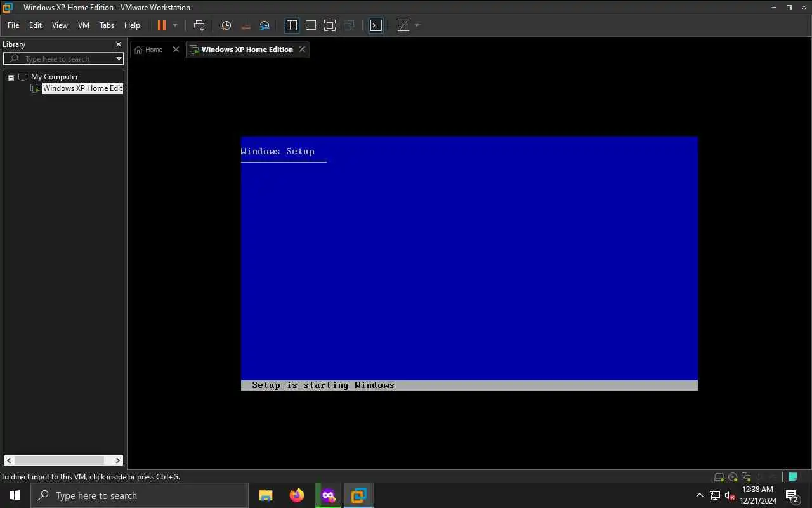Select Windows XP Home Edition in the library

pyautogui.click(x=82, y=88)
